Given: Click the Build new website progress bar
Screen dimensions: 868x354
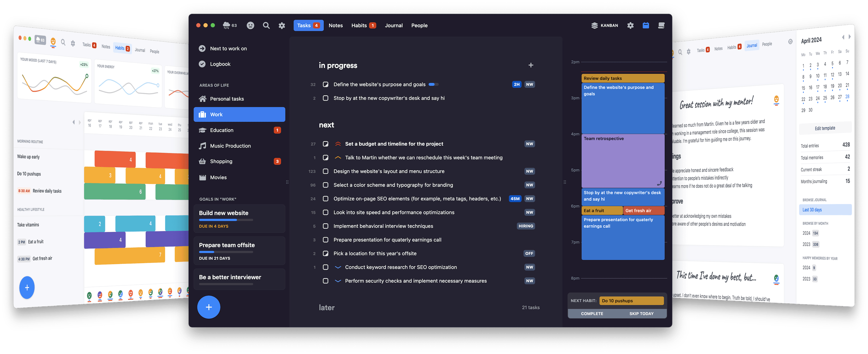Looking at the screenshot, I should [x=226, y=220].
